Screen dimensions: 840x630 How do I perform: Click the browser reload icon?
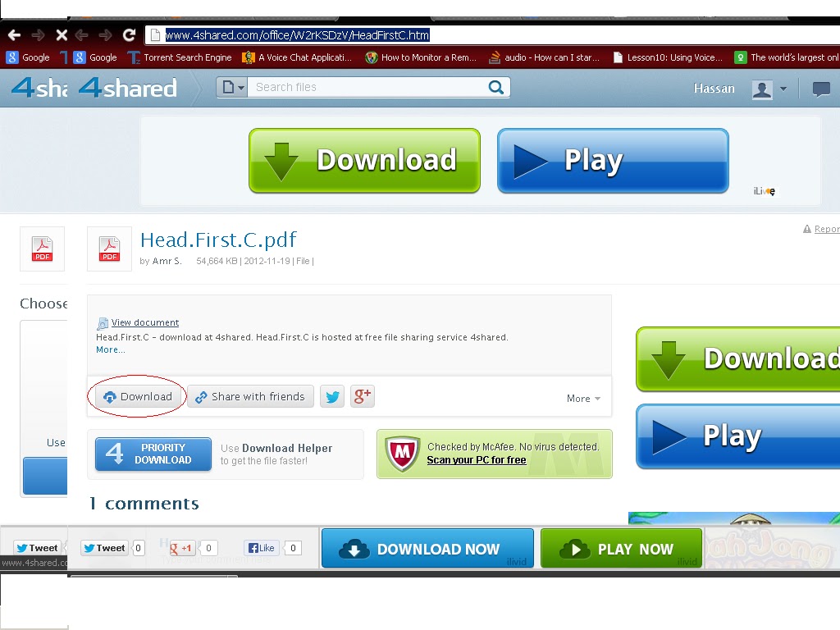click(x=129, y=35)
